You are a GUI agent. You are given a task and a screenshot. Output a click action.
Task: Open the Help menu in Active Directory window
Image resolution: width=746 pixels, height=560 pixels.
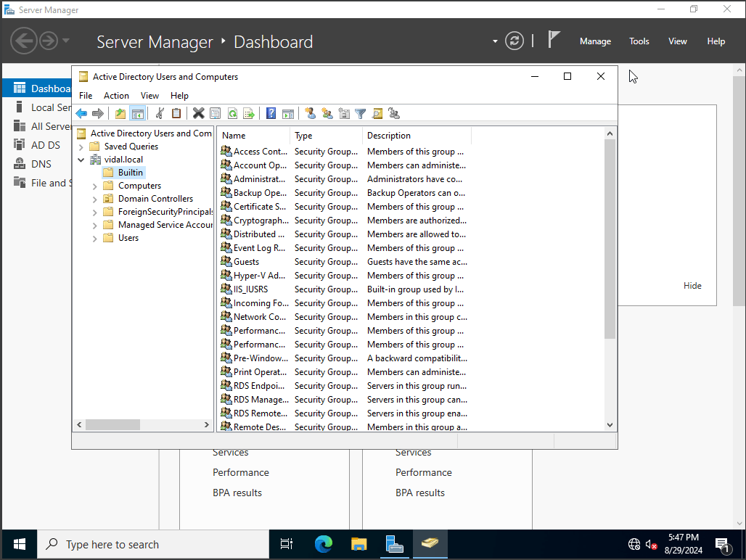point(179,96)
